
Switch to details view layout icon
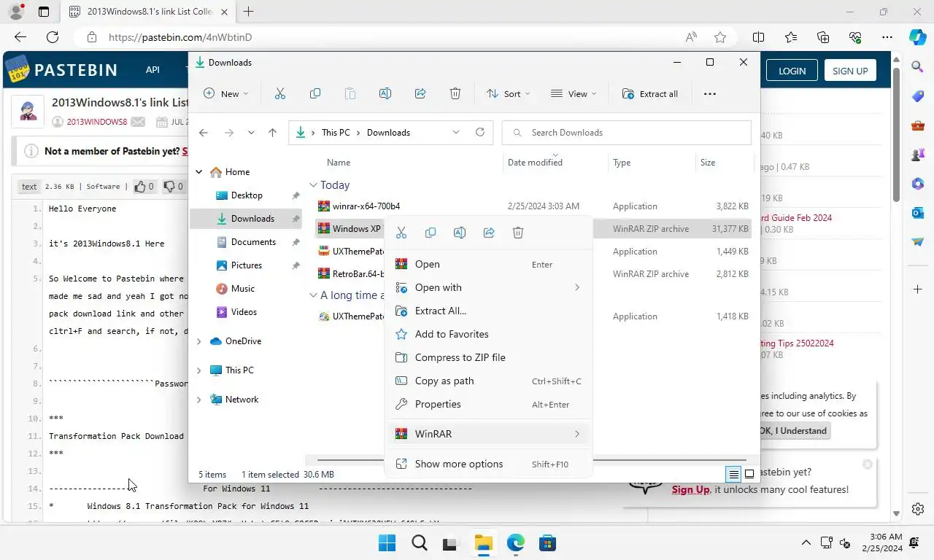tap(734, 474)
